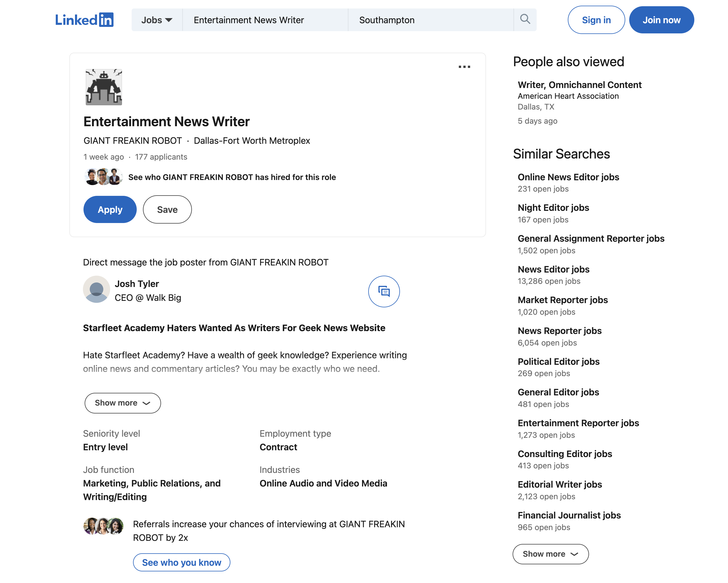This screenshot has height=583, width=728.
Task: Expand job description with Show more
Action: 122,403
